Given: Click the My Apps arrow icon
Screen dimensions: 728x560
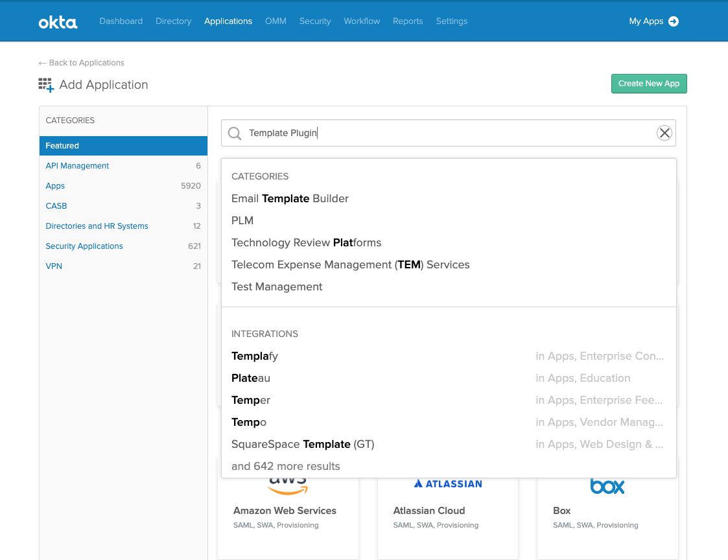Looking at the screenshot, I should point(673,21).
